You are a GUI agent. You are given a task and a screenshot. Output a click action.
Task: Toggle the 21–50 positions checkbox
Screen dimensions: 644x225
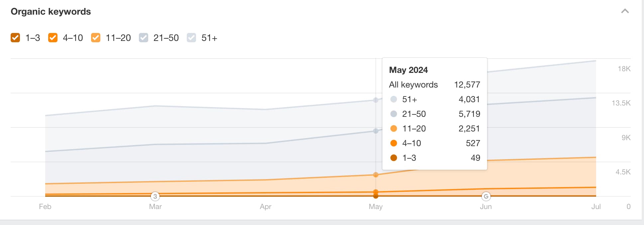click(144, 38)
